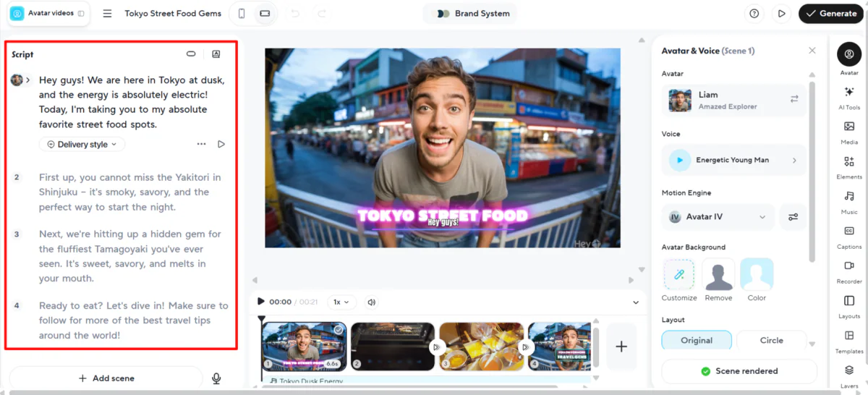Viewport: 868px width, 395px height.
Task: Open the Elements panel
Action: [848, 166]
